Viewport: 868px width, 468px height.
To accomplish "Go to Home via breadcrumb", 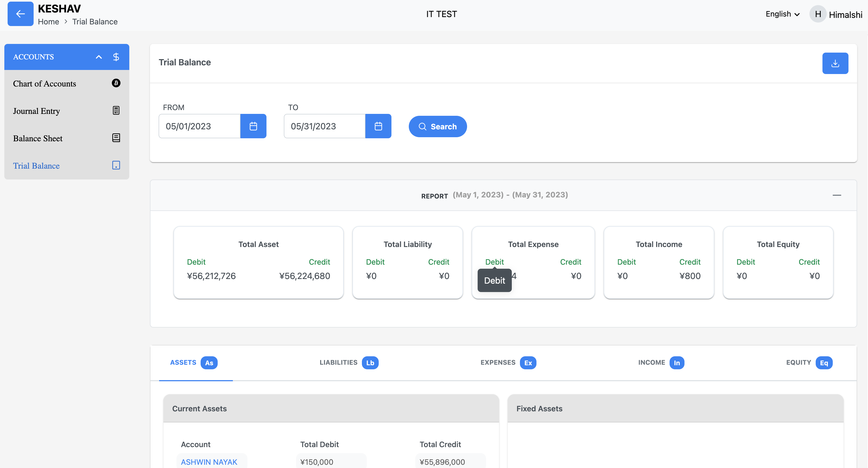I will [49, 22].
